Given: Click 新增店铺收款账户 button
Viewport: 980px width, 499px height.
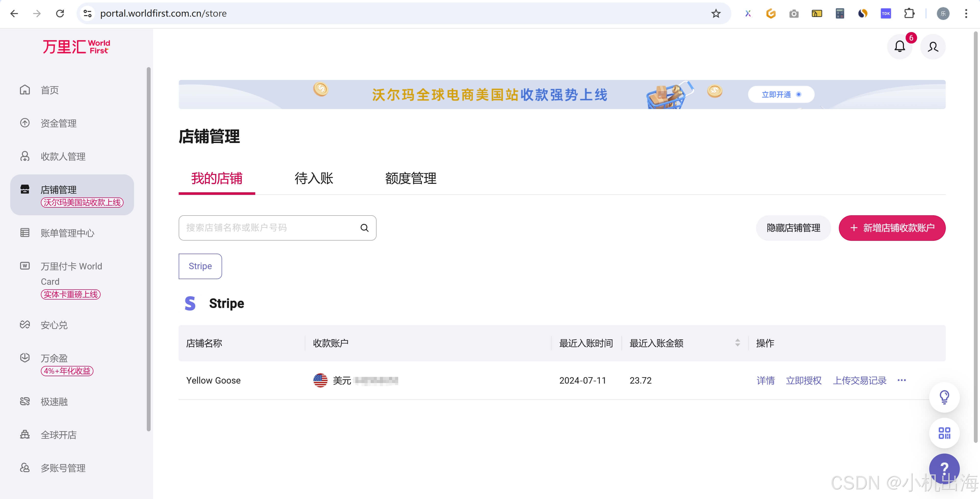Looking at the screenshot, I should tap(892, 228).
